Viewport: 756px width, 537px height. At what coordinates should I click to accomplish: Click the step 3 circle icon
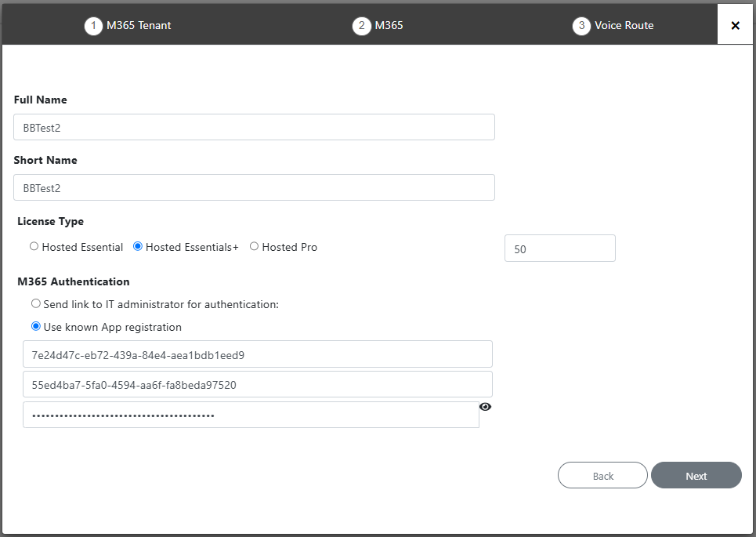click(581, 26)
